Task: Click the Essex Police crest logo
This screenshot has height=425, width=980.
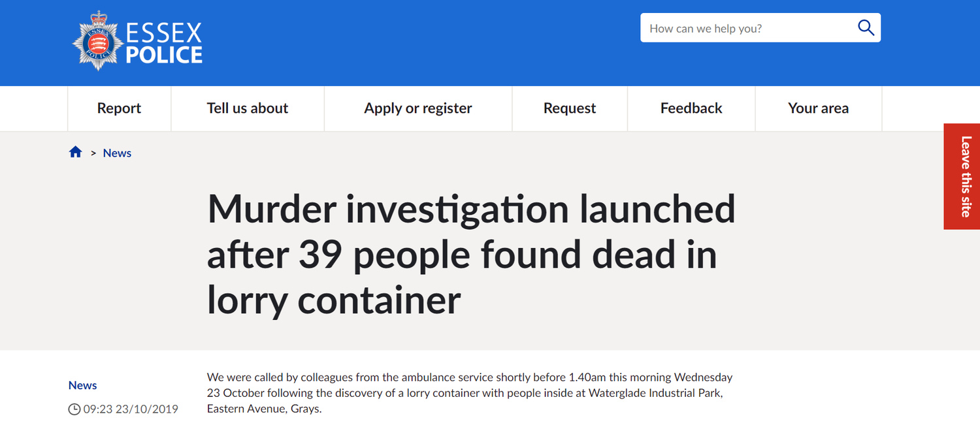Action: point(97,40)
